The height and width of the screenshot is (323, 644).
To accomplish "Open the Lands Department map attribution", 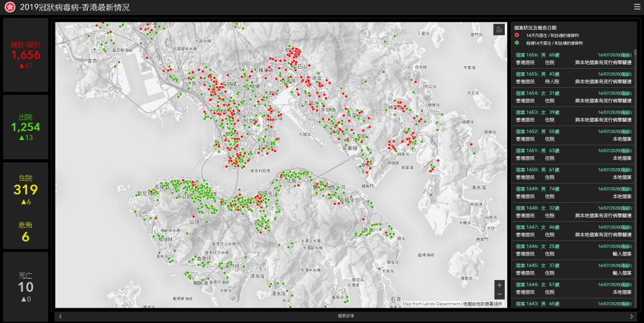I will [431, 304].
